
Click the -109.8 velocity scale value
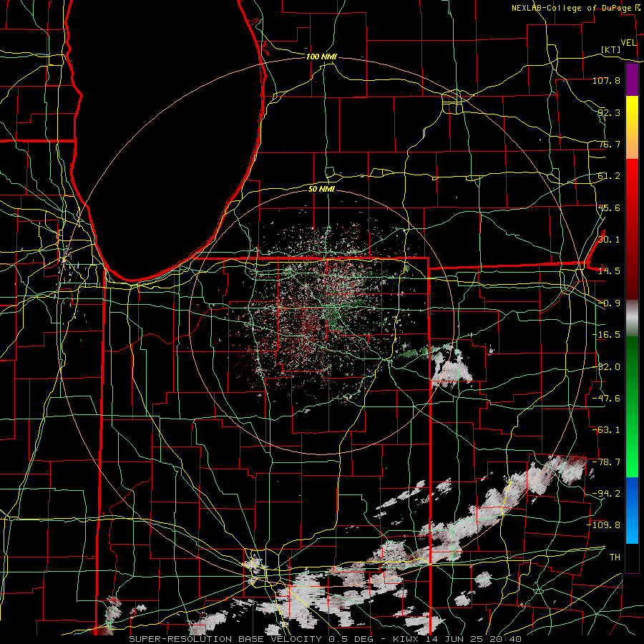(604, 525)
